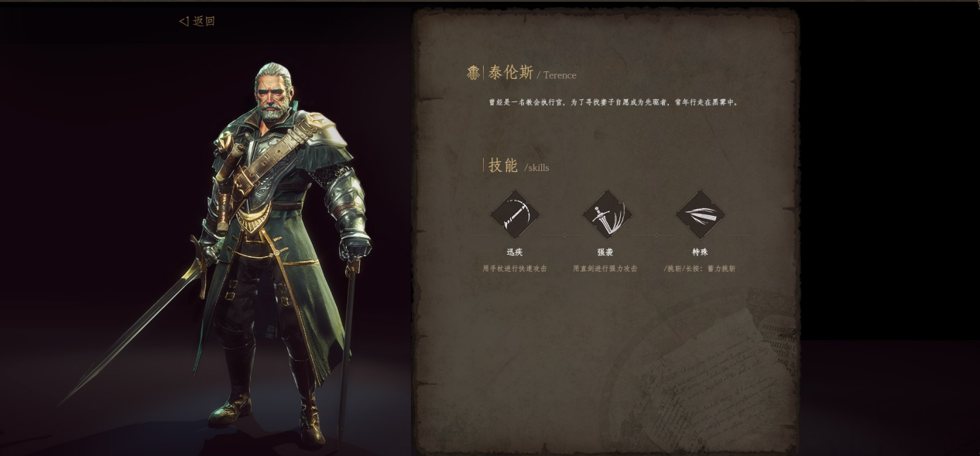Viewport: 980px width, 456px height.
Task: Click the cane attack description 用手杖进行快速攻击
Action: pyautogui.click(x=515, y=269)
